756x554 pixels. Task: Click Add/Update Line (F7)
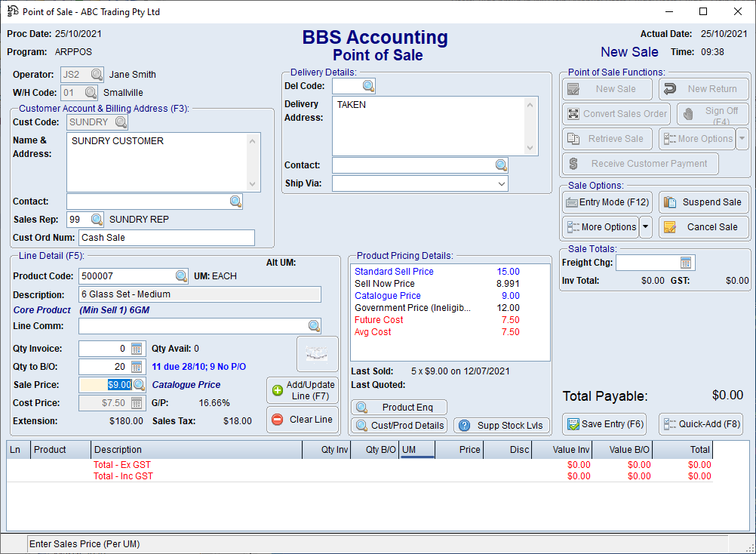pyautogui.click(x=303, y=389)
